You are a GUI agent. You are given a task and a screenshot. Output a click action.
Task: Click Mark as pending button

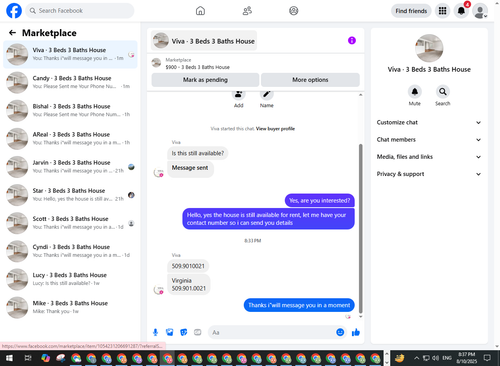tap(205, 80)
